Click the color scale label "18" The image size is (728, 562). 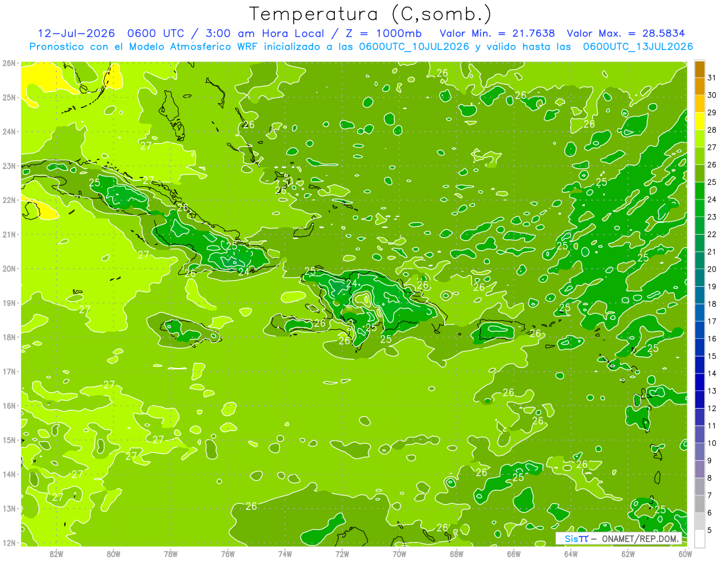pos(712,304)
